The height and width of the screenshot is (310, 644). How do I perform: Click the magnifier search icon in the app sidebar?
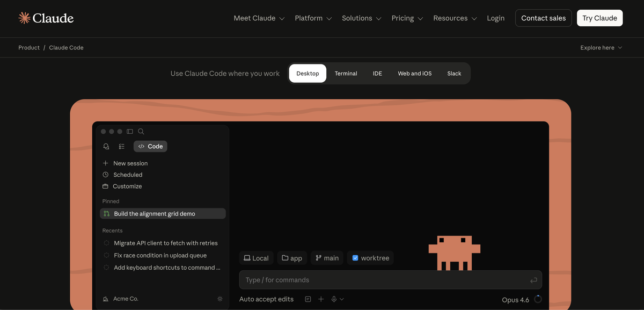click(141, 131)
